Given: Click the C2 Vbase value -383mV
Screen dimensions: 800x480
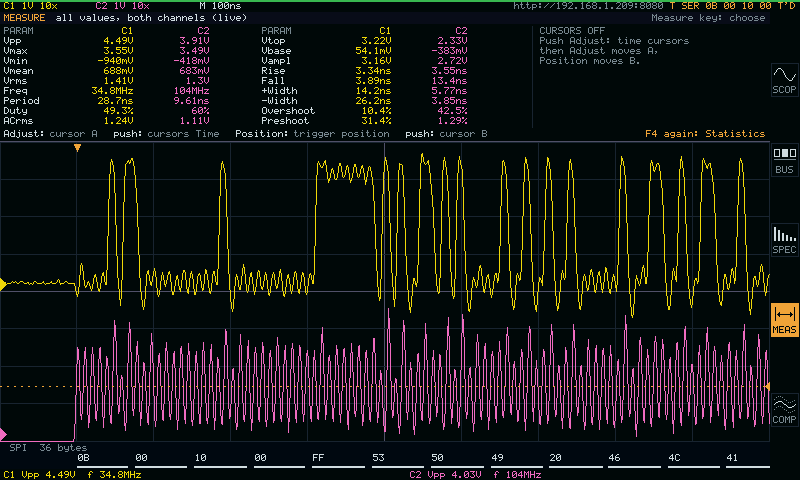Looking at the screenshot, I should pyautogui.click(x=449, y=50).
